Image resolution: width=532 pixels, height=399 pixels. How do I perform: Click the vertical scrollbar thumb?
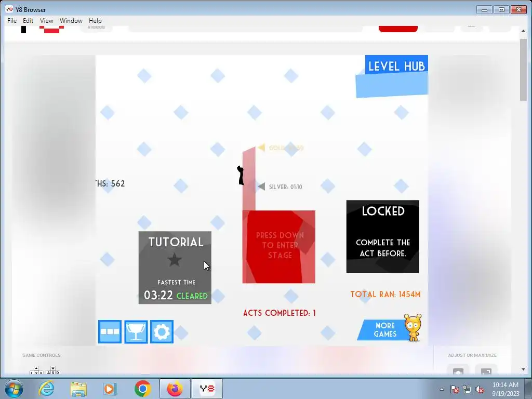tap(523, 69)
